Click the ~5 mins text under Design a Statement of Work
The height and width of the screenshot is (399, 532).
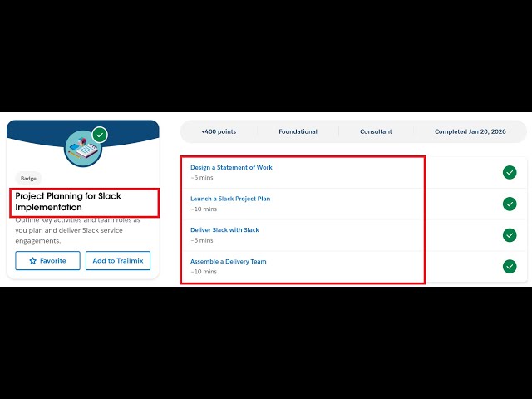(x=202, y=178)
